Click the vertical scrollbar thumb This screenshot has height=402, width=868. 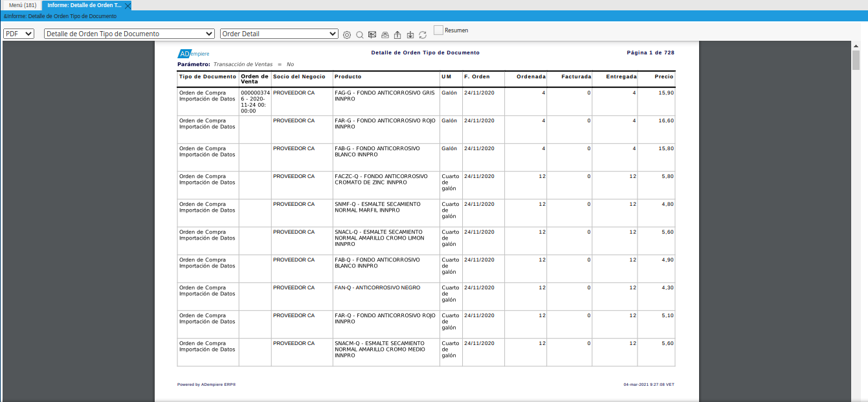click(856, 60)
